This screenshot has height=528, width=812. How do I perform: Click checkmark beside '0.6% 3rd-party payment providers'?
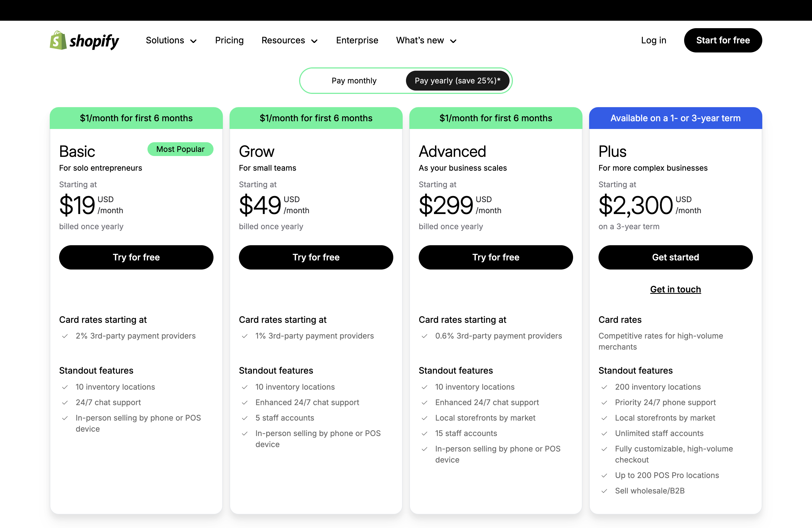coord(425,336)
